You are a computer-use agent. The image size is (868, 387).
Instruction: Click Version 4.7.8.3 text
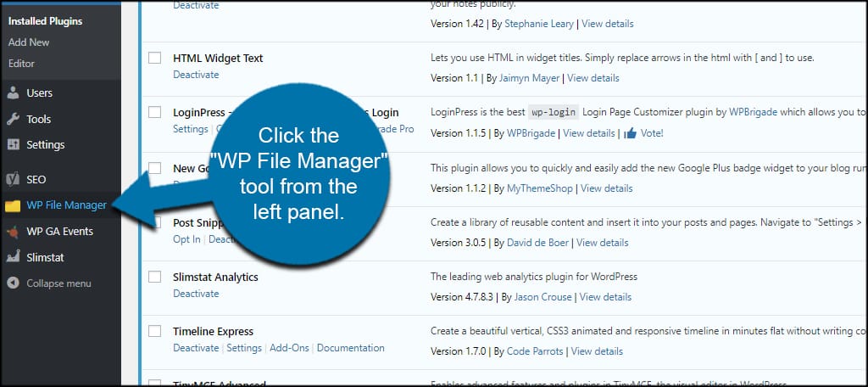462,297
